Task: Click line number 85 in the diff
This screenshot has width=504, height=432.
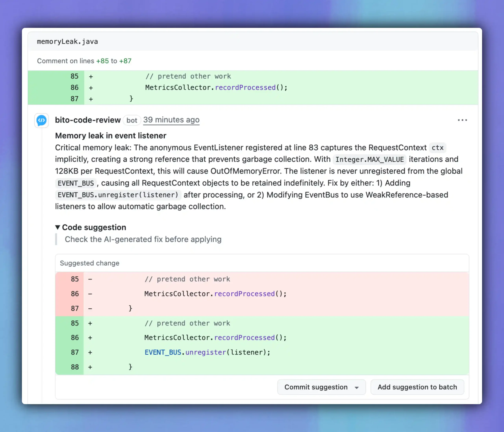Action: 74,76
